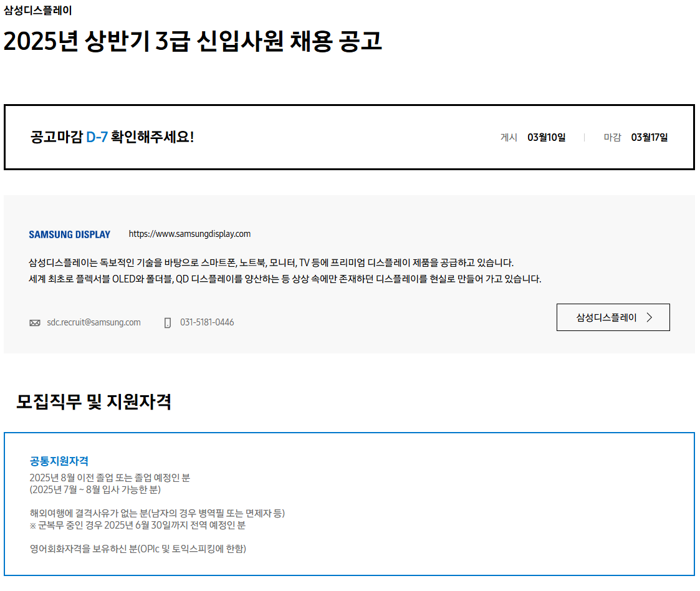Click the line starting 세계 최초로 플렉서블 OLED
This screenshot has height=591, width=700.
click(x=285, y=279)
